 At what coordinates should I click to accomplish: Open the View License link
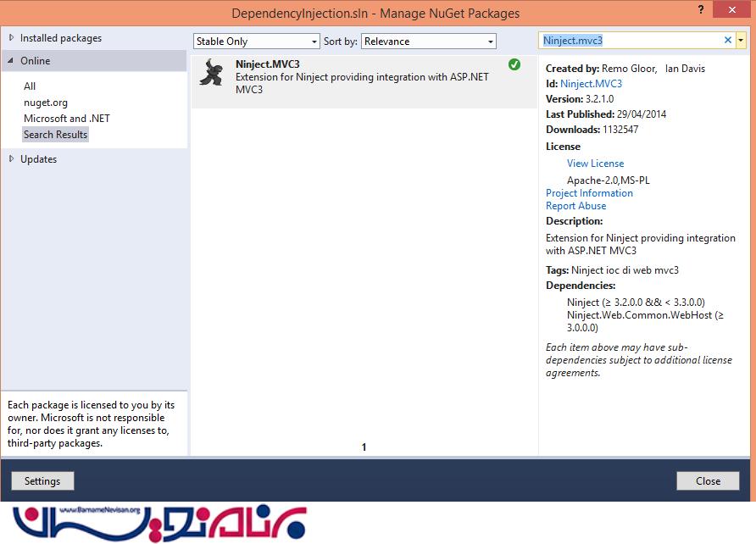[595, 164]
